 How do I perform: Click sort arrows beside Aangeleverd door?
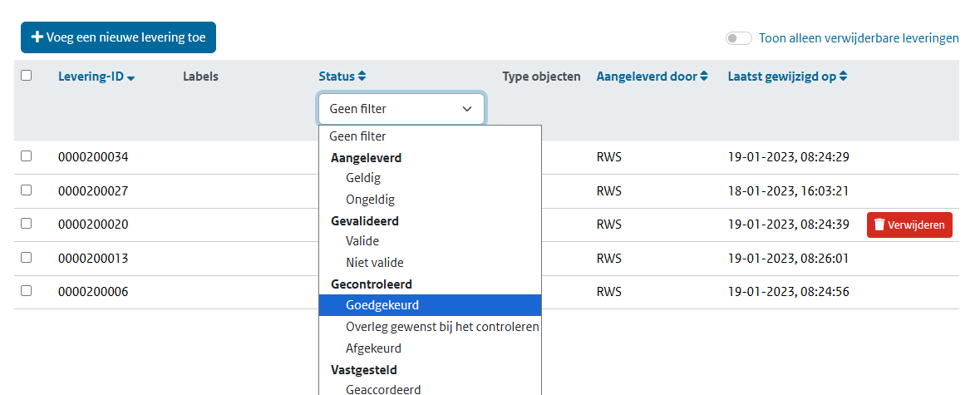pyautogui.click(x=704, y=77)
